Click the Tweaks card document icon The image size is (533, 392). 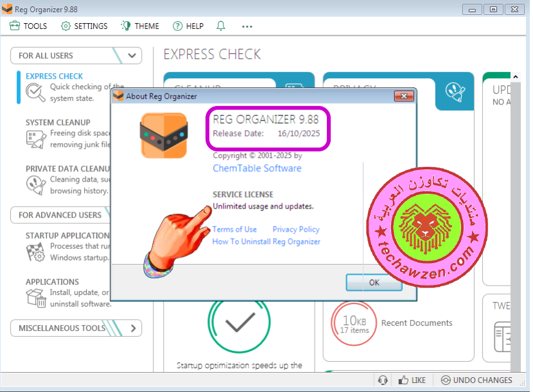502,337
